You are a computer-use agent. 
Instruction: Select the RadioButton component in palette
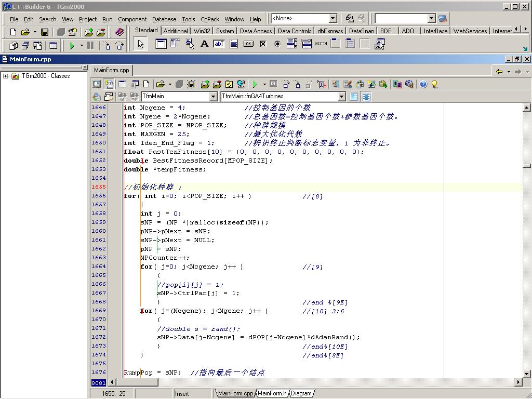coord(277,44)
